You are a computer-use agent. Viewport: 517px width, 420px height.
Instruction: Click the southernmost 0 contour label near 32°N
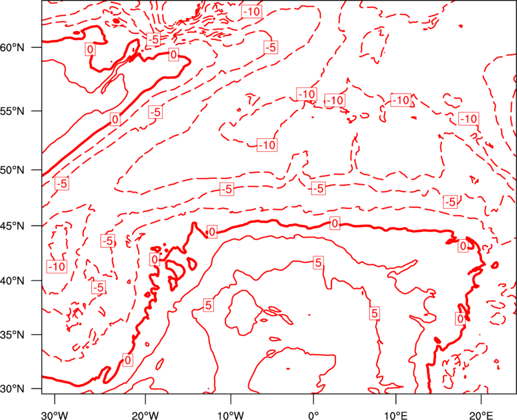[x=128, y=360]
